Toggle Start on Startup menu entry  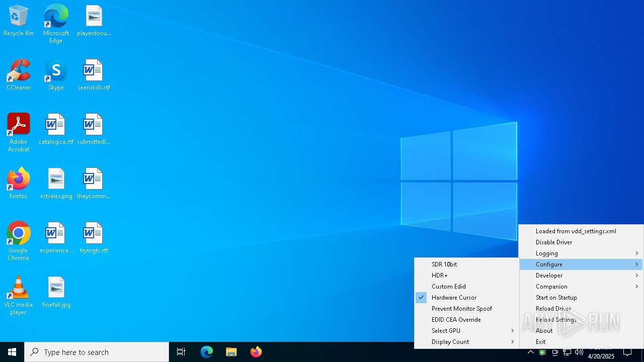581,298
